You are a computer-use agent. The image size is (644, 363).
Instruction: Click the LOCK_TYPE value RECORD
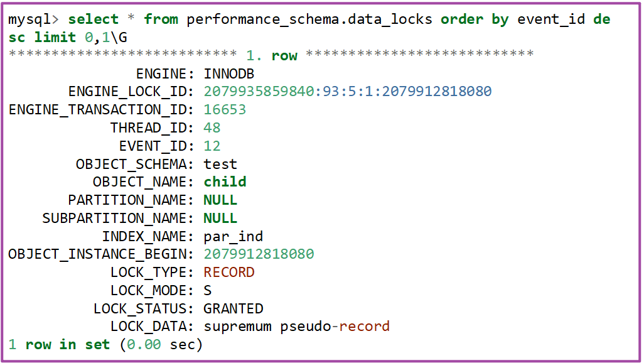click(x=229, y=273)
